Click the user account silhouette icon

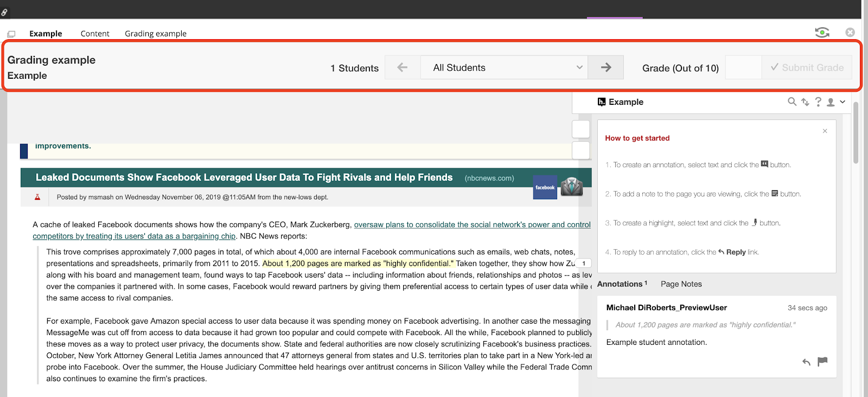831,102
